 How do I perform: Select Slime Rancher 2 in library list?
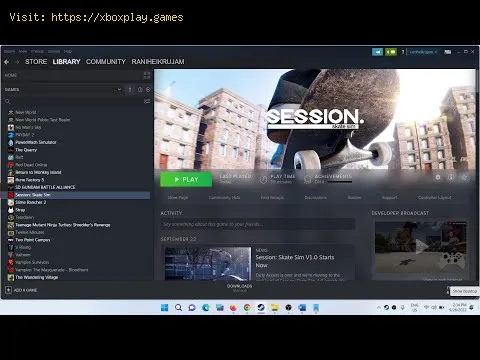click(30, 202)
